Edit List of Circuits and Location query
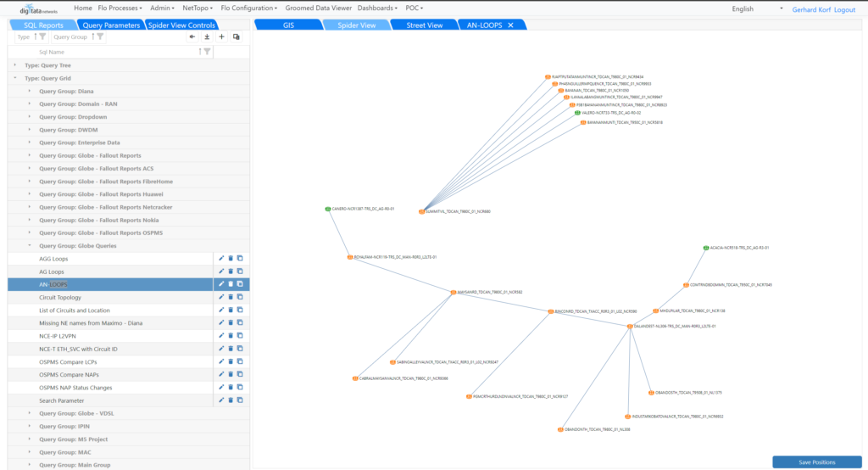 pyautogui.click(x=221, y=310)
